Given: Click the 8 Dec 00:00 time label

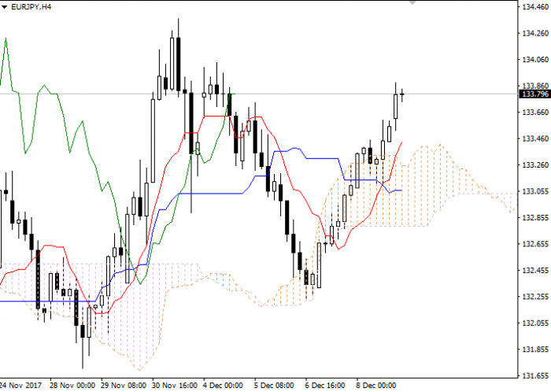Looking at the screenshot, I should coord(376,386).
